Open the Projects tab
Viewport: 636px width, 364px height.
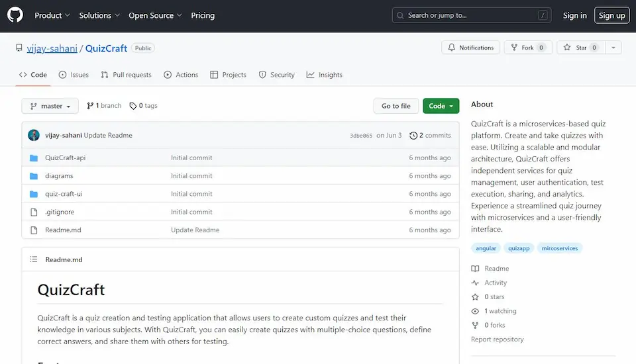click(229, 75)
